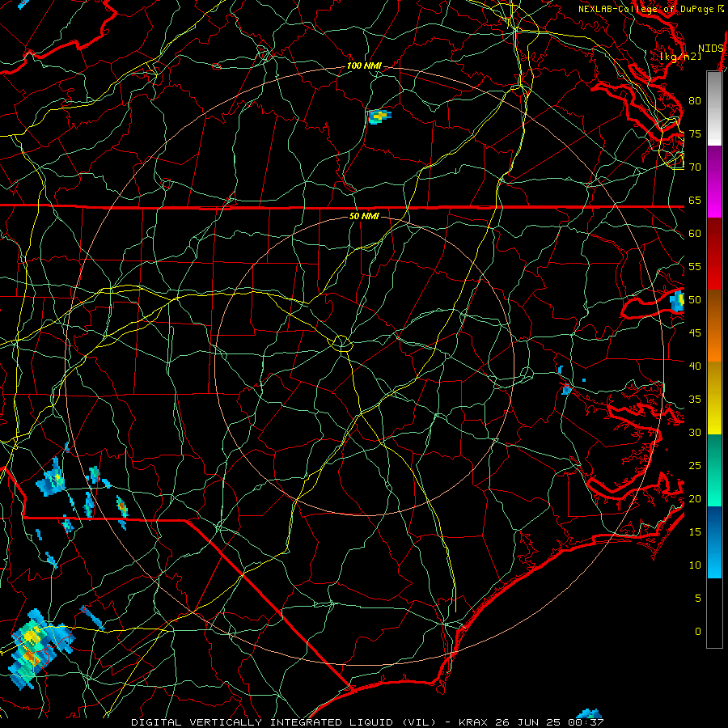This screenshot has height=728, width=728.
Task: Click the 35 value on the color scale
Action: click(x=695, y=400)
